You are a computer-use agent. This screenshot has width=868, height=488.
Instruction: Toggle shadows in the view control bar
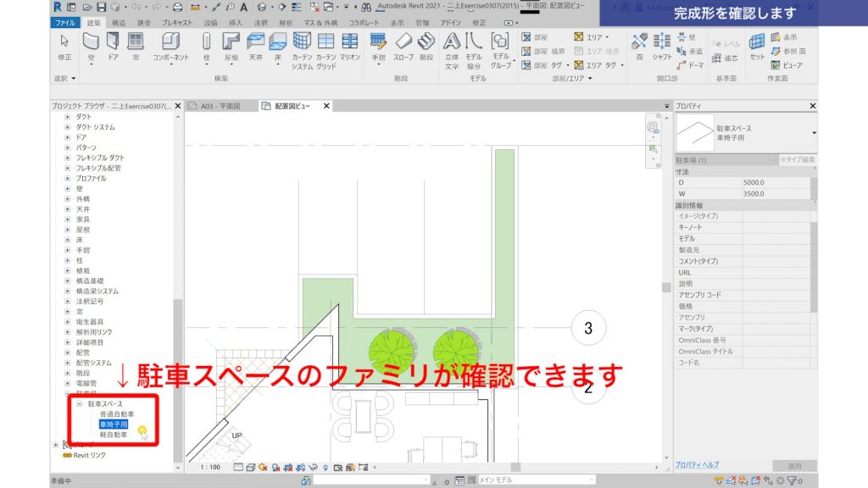(275, 465)
